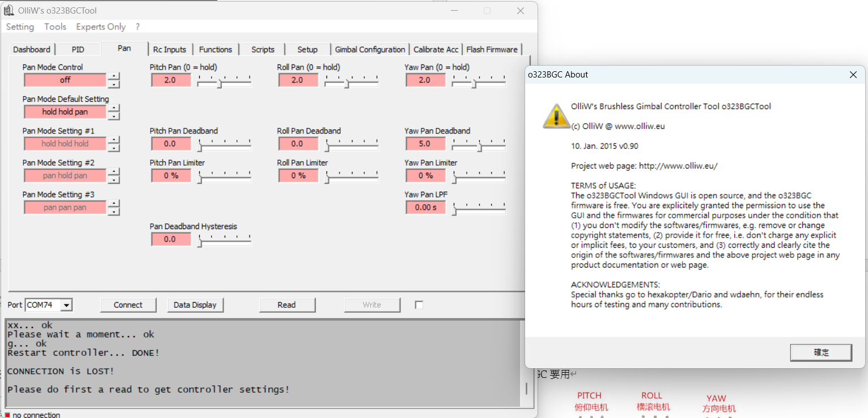
Task: Click the Pan Deadband Hysteresis value field
Action: pos(171,239)
